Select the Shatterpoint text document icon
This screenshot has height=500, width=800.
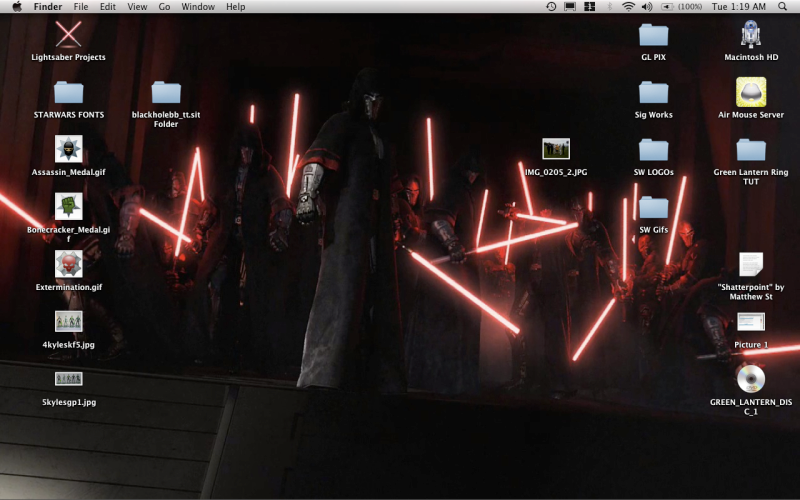coord(751,264)
